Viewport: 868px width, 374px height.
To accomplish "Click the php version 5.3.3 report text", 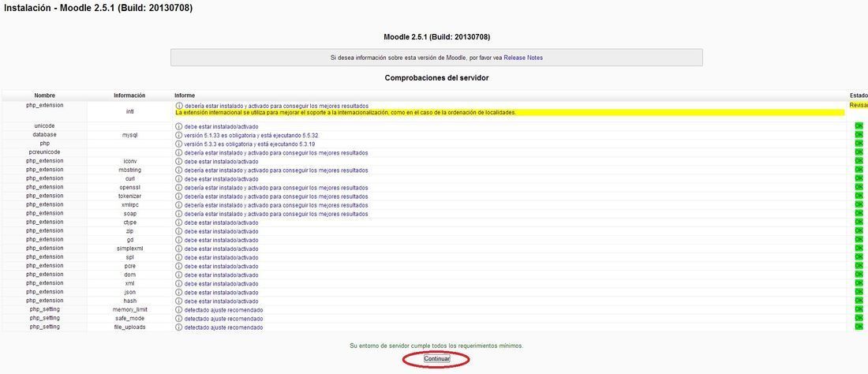I will (x=249, y=144).
